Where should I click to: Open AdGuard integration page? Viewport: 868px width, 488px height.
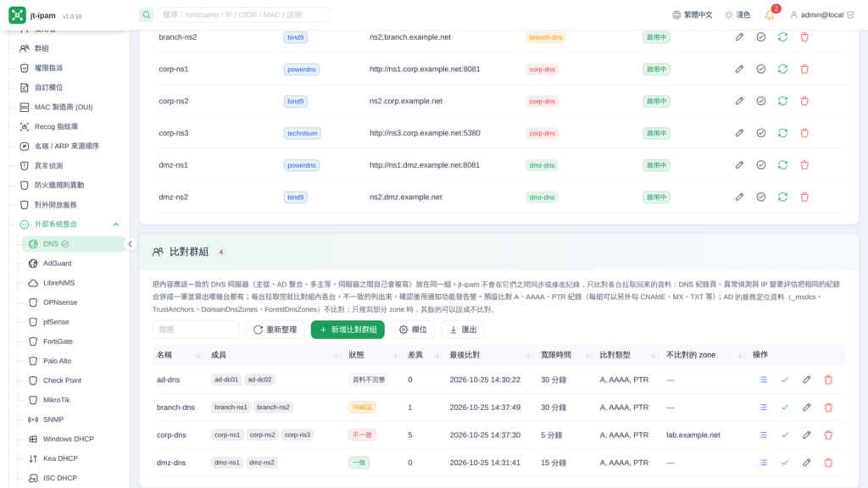[58, 263]
